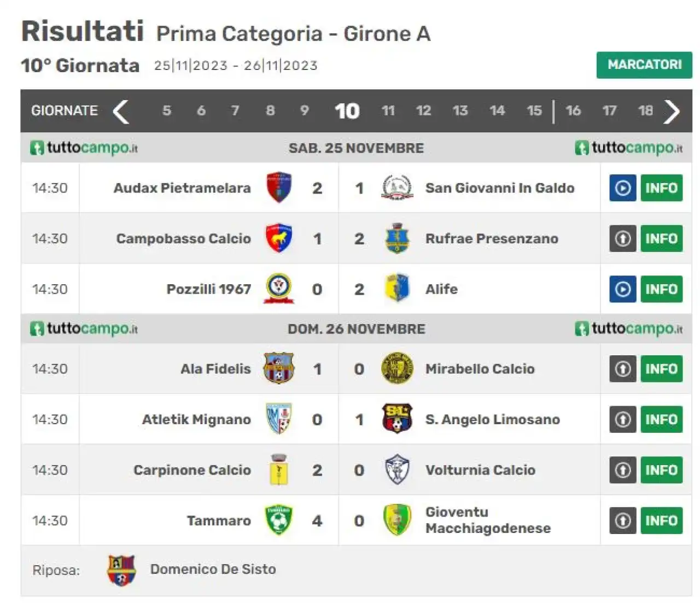Screen dimensions: 700x604
Task: Play video for Pozzilli 1967 vs Alife
Action: (x=622, y=289)
